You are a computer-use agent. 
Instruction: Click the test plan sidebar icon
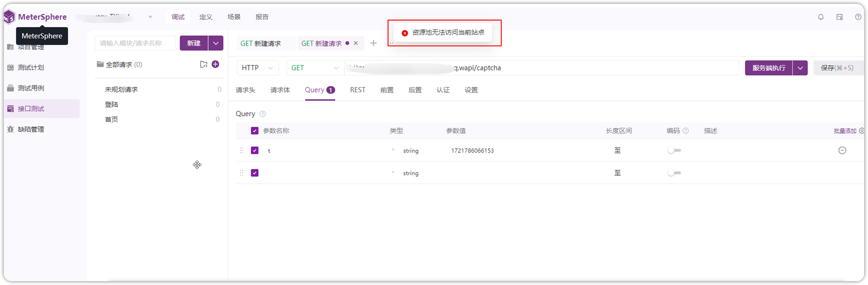tap(10, 68)
